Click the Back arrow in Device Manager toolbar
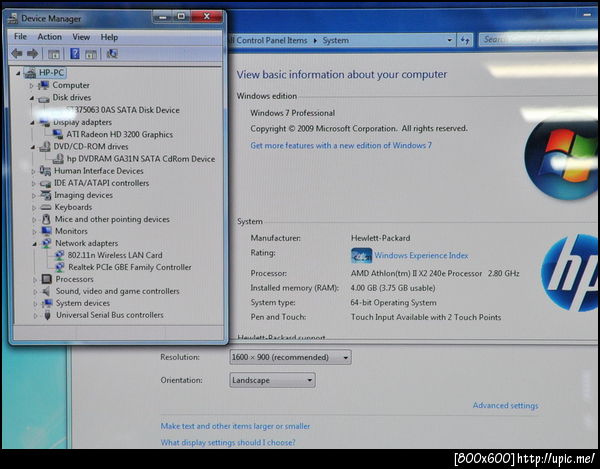Viewport: 600px width, 469px height. [17, 54]
